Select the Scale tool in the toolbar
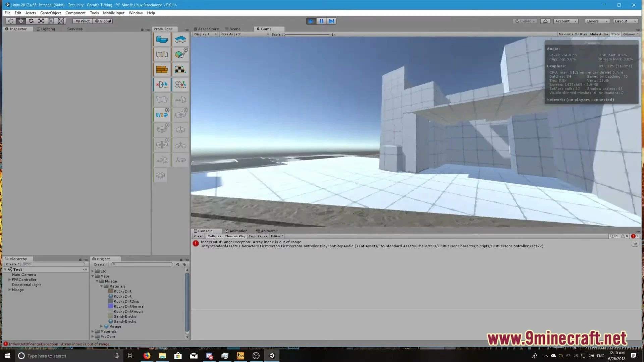Screen dimensions: 644x362 (41, 21)
